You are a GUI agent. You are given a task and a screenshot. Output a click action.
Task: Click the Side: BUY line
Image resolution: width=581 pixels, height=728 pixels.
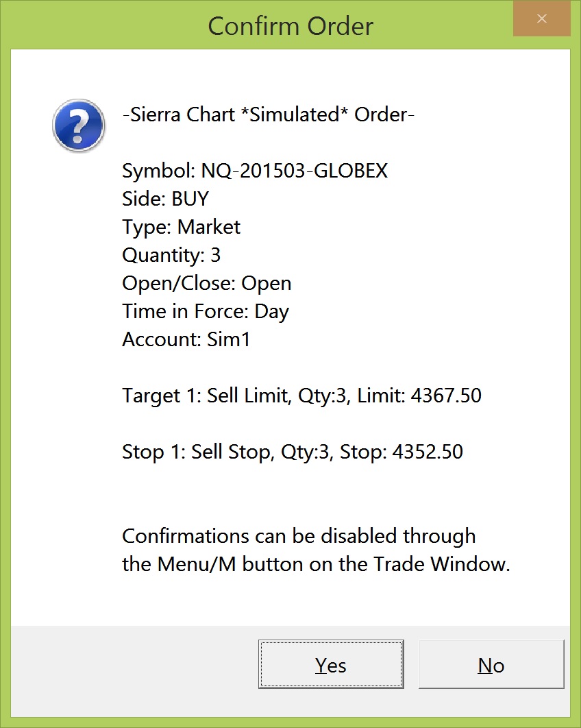[165, 199]
